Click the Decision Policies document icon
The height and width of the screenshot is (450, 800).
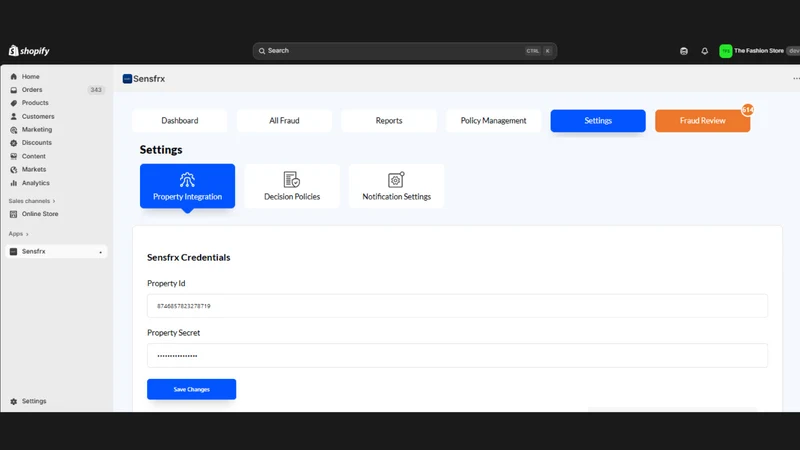(x=292, y=180)
